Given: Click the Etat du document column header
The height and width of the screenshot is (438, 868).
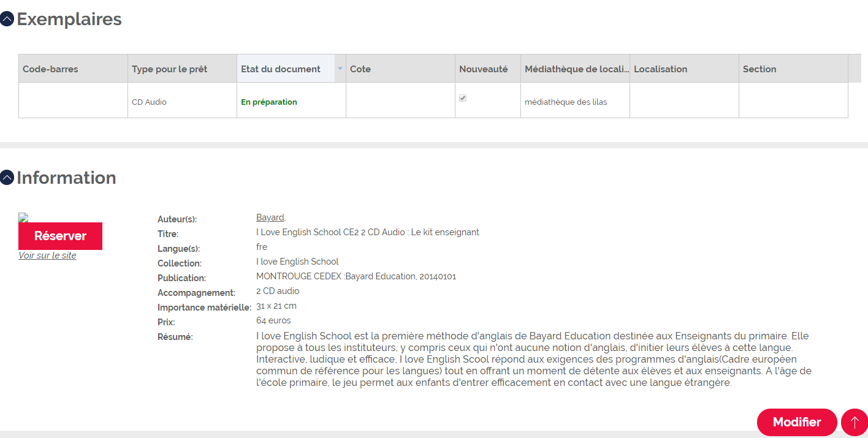Looking at the screenshot, I should [291, 69].
